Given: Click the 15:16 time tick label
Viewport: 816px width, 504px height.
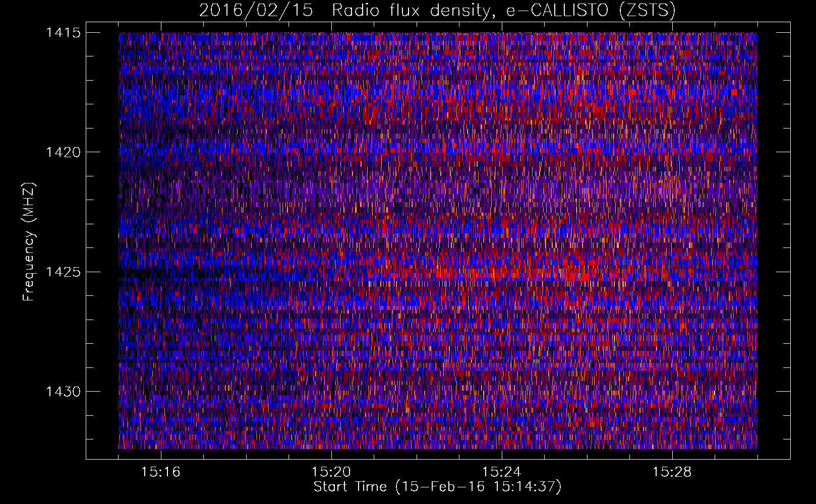Looking at the screenshot, I should tap(161, 472).
